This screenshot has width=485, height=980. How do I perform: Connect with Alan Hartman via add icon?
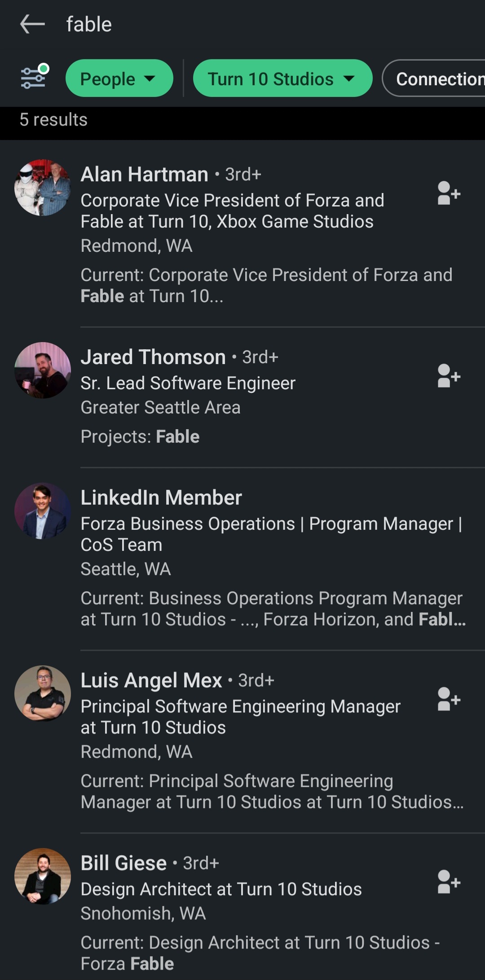[x=449, y=193]
